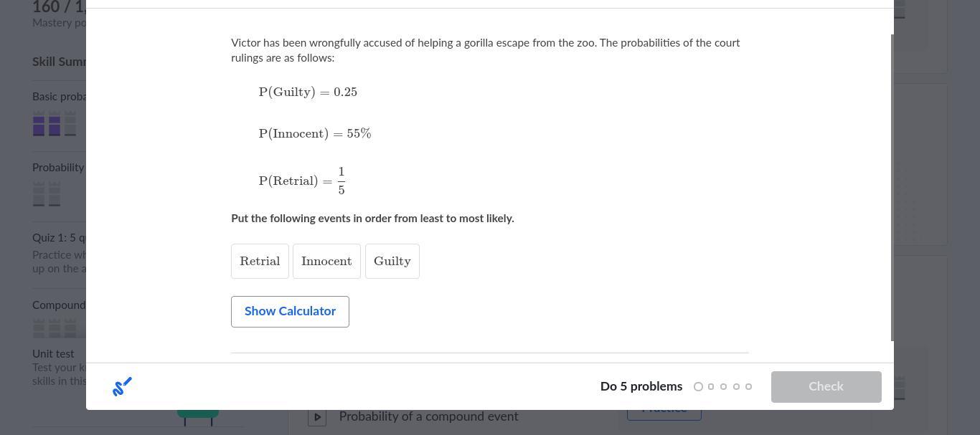Open the scratchpad pencil tool

click(122, 387)
